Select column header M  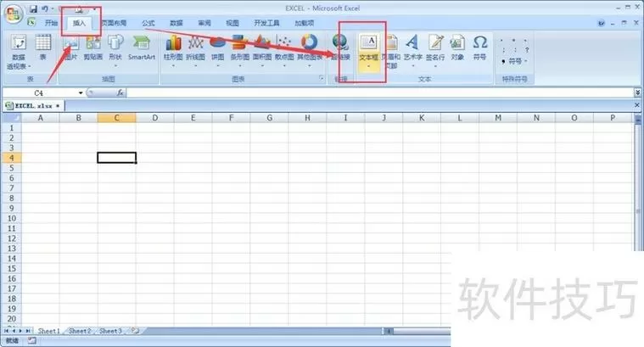pos(498,118)
